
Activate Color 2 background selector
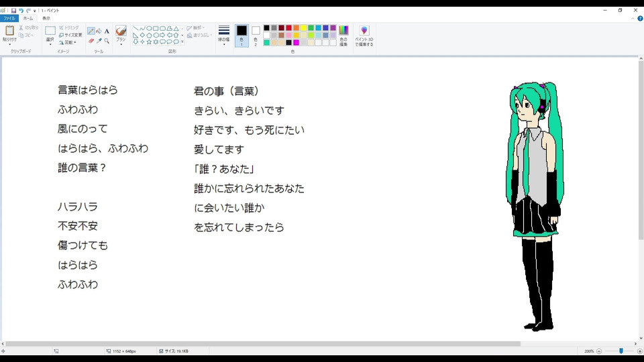pyautogui.click(x=256, y=36)
